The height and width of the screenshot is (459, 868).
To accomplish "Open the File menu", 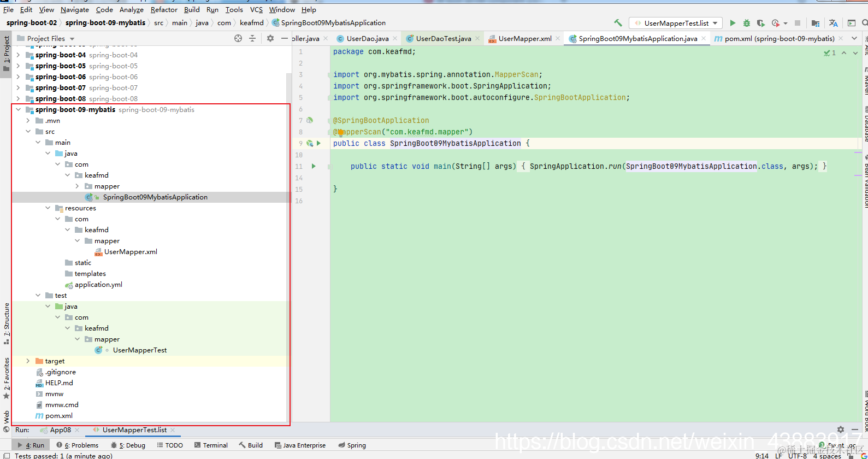I will click(8, 9).
